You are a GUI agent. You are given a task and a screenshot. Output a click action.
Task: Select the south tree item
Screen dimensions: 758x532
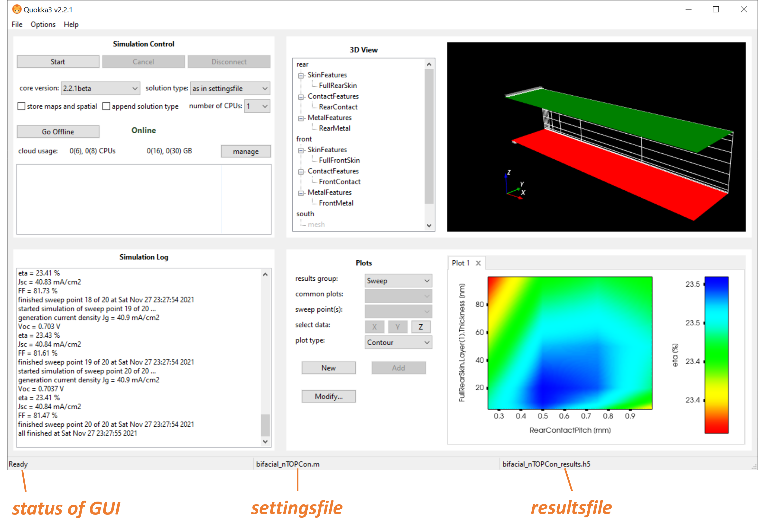click(x=305, y=214)
